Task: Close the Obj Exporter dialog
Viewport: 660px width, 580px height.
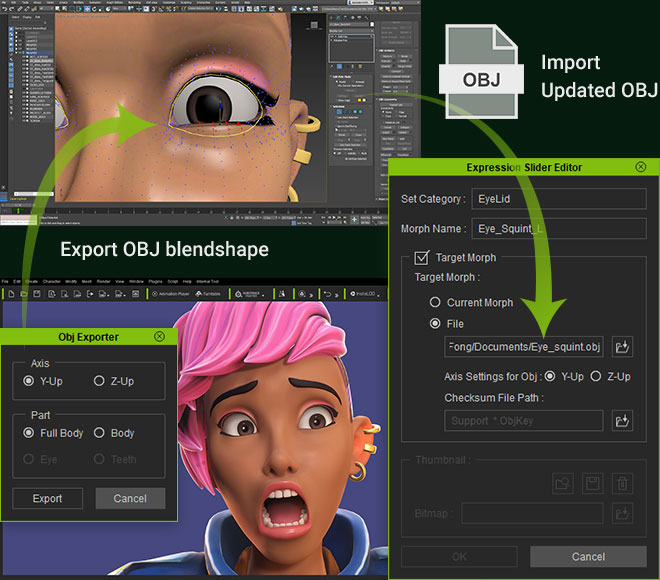Action: 159,337
